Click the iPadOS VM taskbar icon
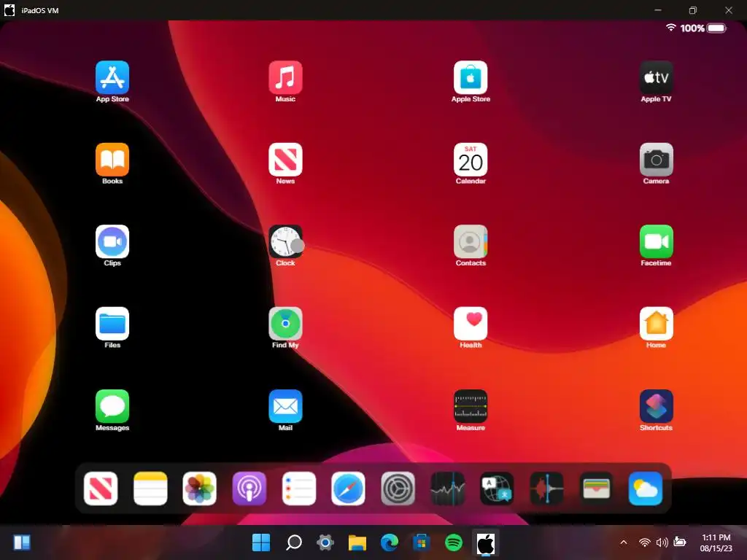This screenshot has height=560, width=747. (485, 542)
